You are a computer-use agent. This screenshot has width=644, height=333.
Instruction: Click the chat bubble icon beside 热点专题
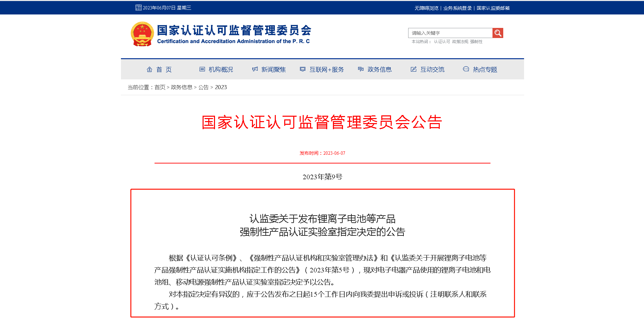coord(466,69)
